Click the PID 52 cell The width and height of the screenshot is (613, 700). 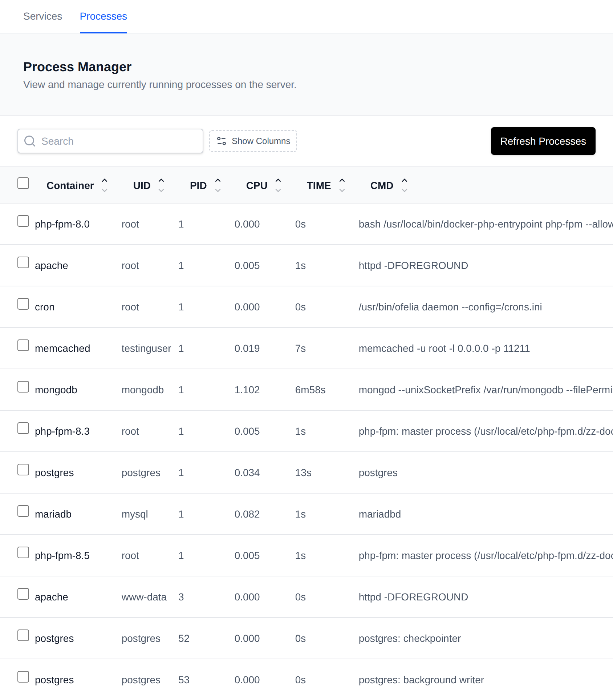[x=184, y=639]
